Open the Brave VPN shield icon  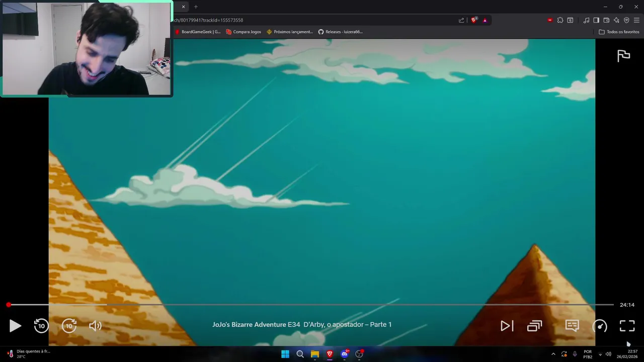626,20
